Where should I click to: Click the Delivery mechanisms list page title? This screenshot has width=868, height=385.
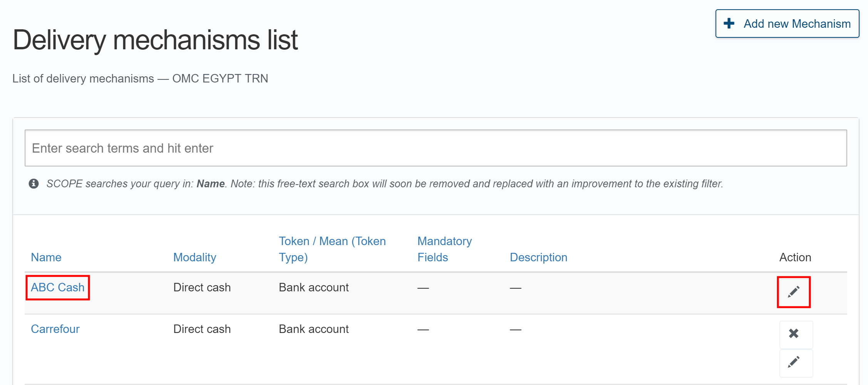click(x=155, y=40)
